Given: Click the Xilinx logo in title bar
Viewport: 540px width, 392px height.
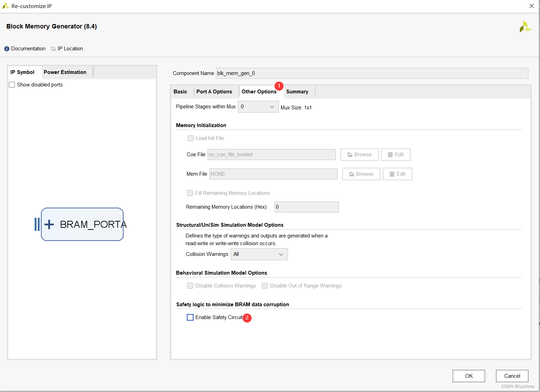Looking at the screenshot, I should coord(6,6).
